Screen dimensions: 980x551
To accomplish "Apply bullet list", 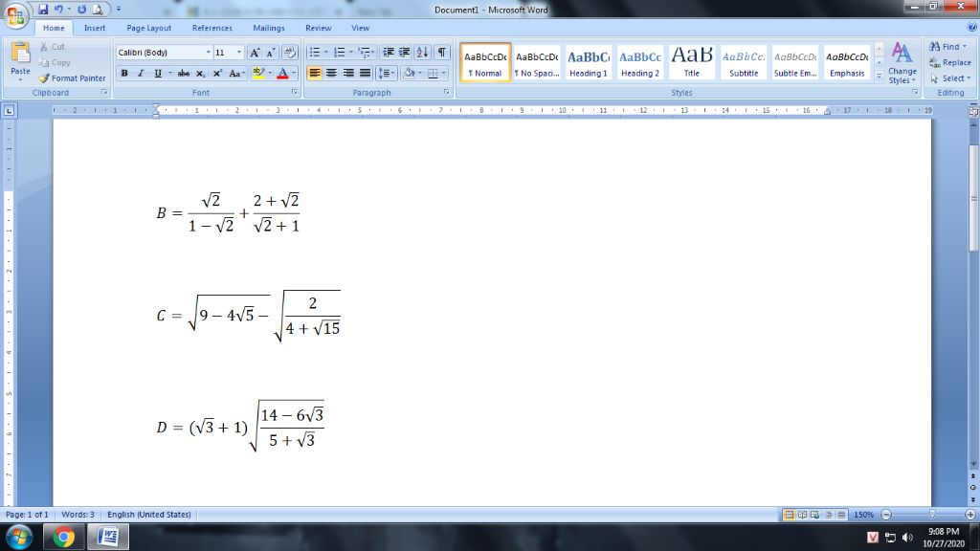I will coord(315,53).
